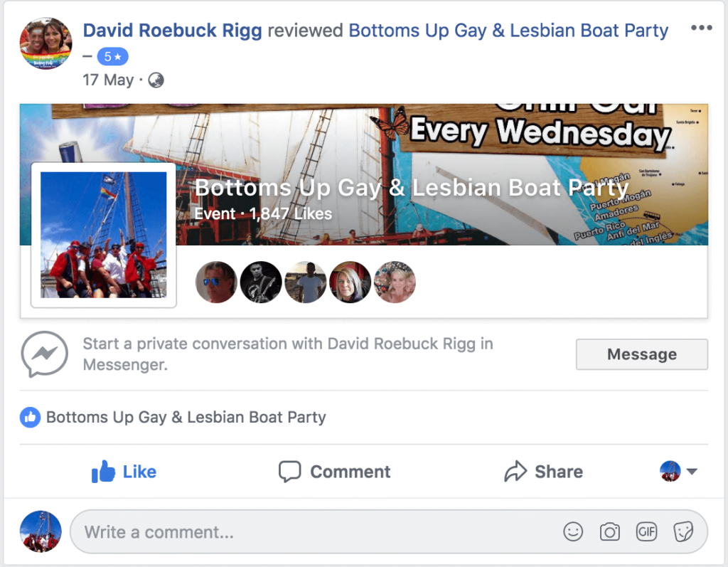Click the 5 star rating badge
Screen dimensions: 728x567
tap(112, 57)
